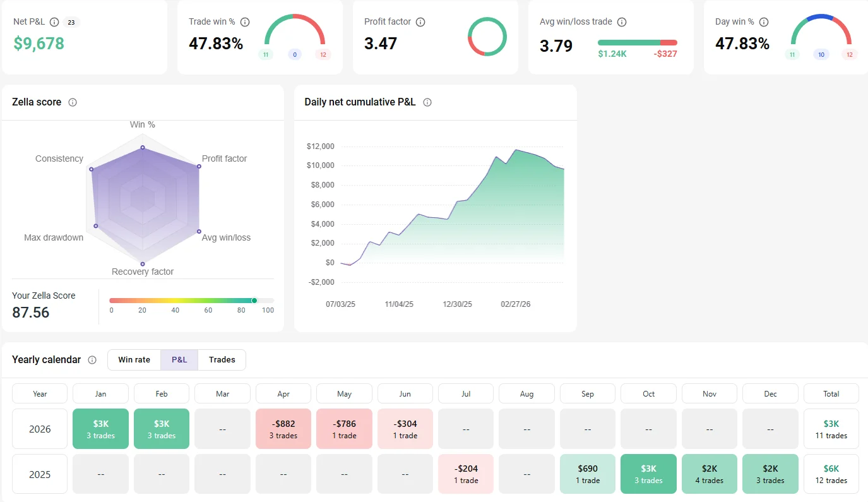Click the Profit factor value 3.47
868x502 pixels.
click(381, 44)
